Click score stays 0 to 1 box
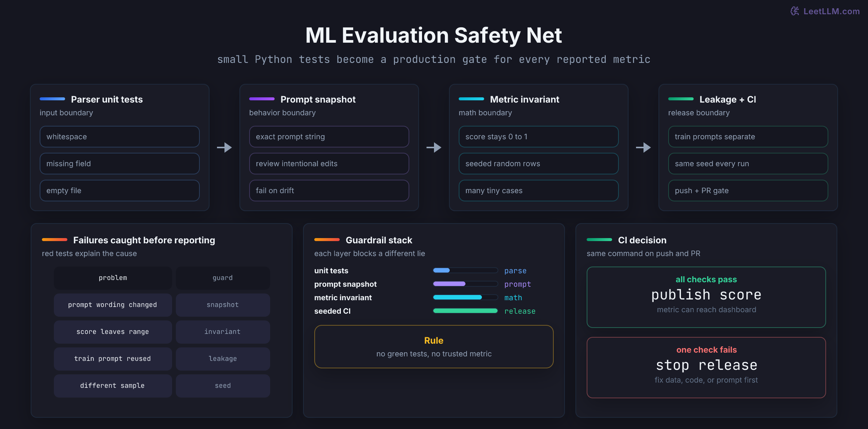This screenshot has width=868, height=429. pos(539,137)
